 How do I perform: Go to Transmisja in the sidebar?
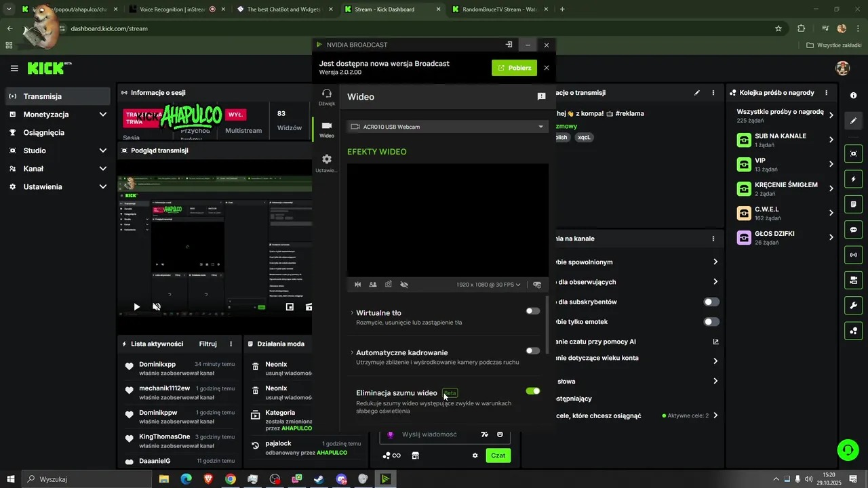(58, 96)
